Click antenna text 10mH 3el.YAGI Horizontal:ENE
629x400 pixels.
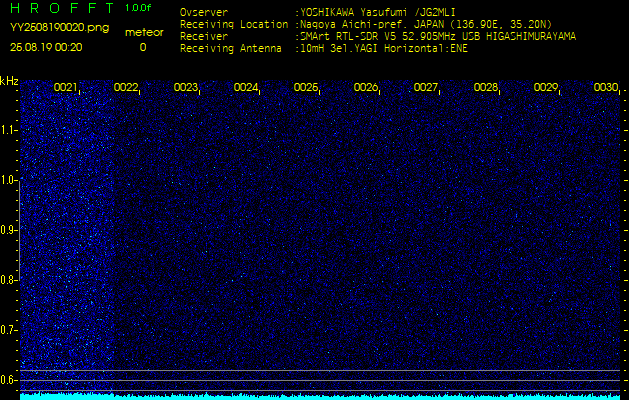pos(384,49)
